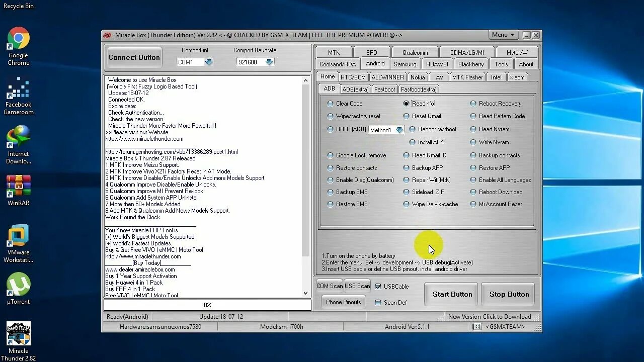Open Internet Download Manager shortcut

pos(18,145)
